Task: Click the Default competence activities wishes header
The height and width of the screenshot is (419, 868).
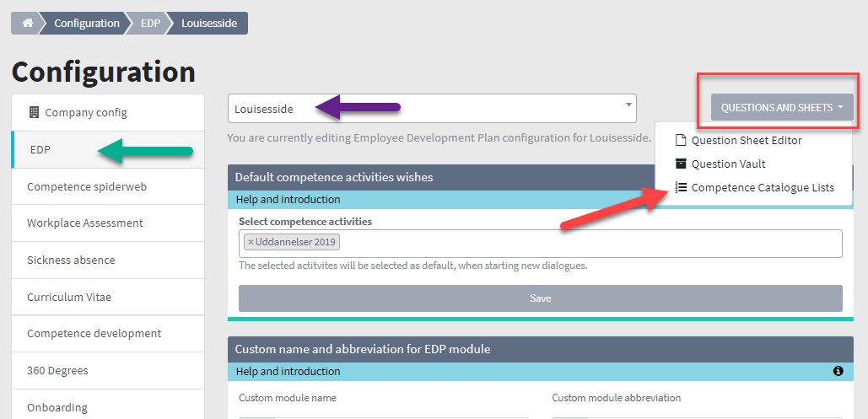Action: (x=334, y=177)
